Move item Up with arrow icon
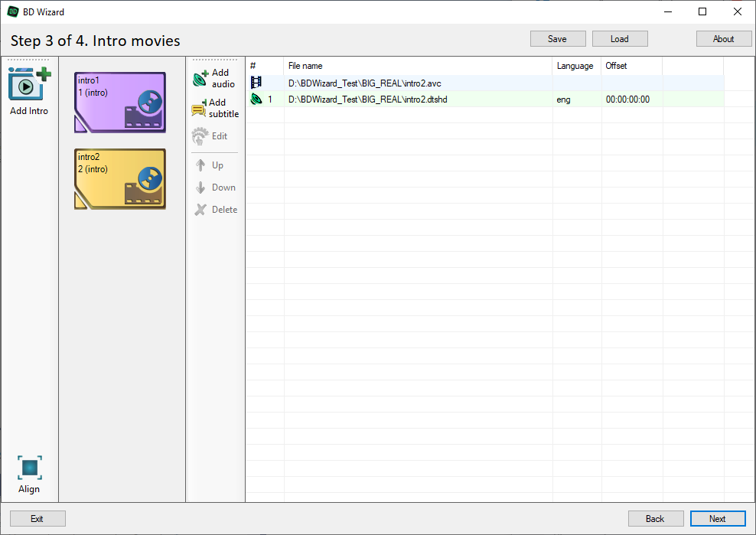Screen dimensions: 756x535 point(200,165)
